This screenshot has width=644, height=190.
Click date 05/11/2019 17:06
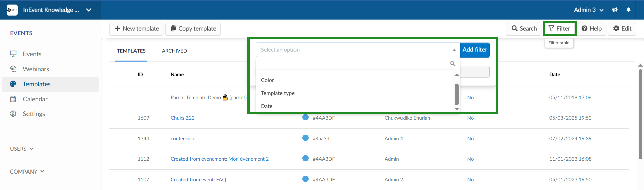coord(570,98)
